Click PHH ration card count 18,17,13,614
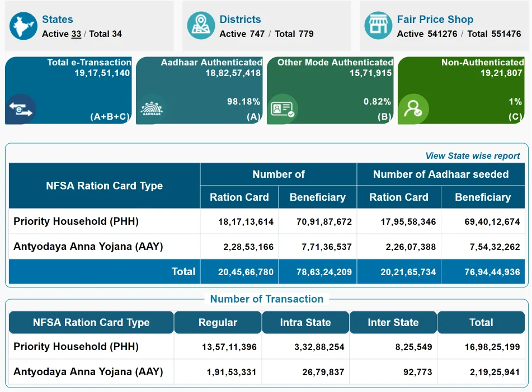 point(246,222)
